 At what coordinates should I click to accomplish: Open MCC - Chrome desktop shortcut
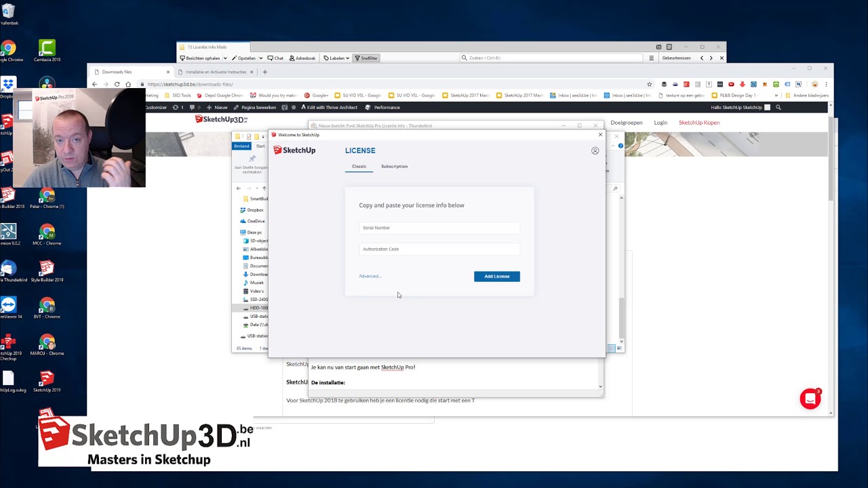(47, 235)
